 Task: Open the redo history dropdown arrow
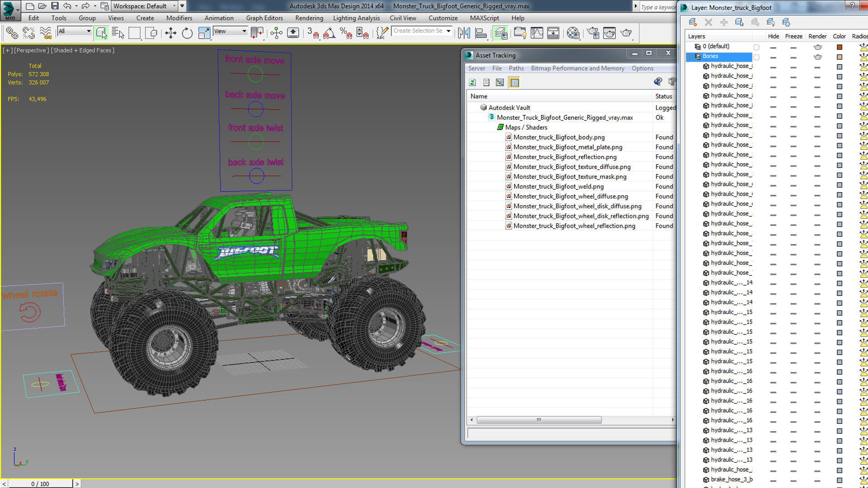94,6
